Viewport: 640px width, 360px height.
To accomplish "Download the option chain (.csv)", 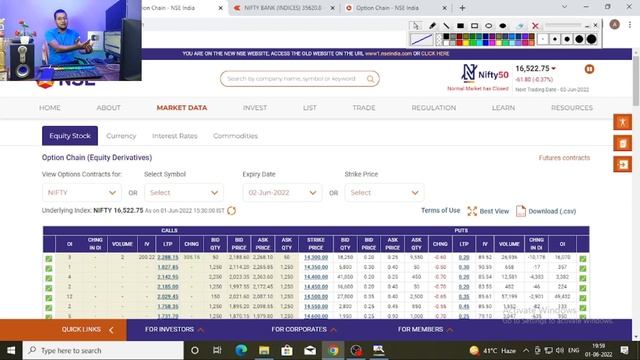I will 546,211.
